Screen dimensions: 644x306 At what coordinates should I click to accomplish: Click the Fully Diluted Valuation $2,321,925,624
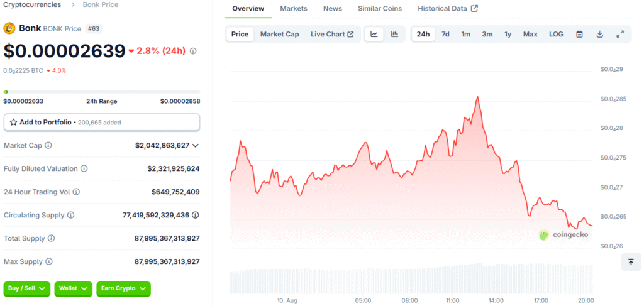[174, 168]
